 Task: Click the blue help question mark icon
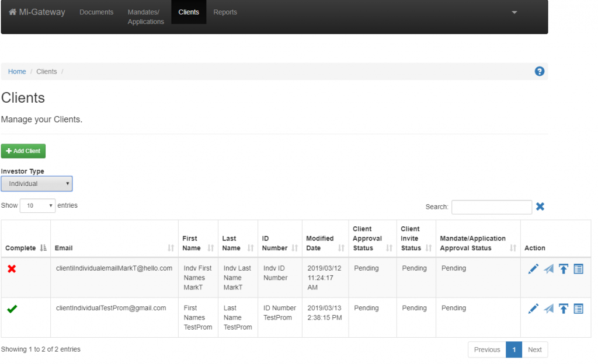tap(540, 71)
